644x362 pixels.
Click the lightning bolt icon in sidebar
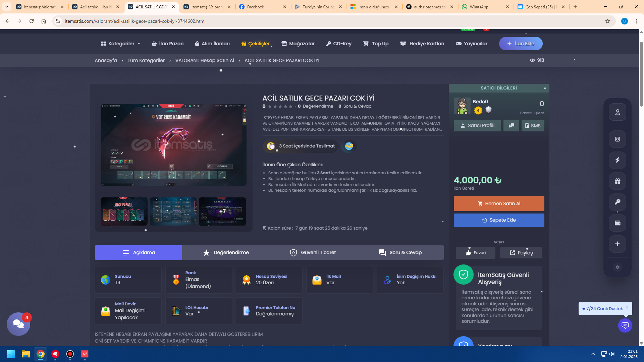[618, 160]
